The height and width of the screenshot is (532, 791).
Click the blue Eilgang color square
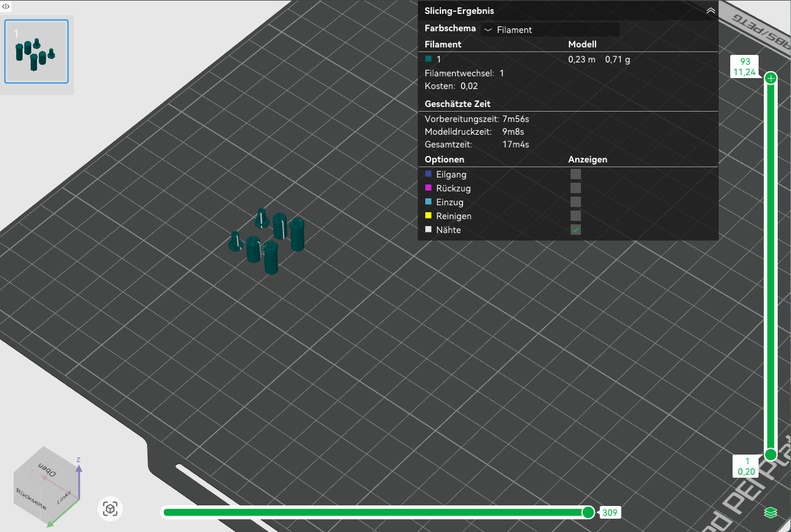(428, 174)
